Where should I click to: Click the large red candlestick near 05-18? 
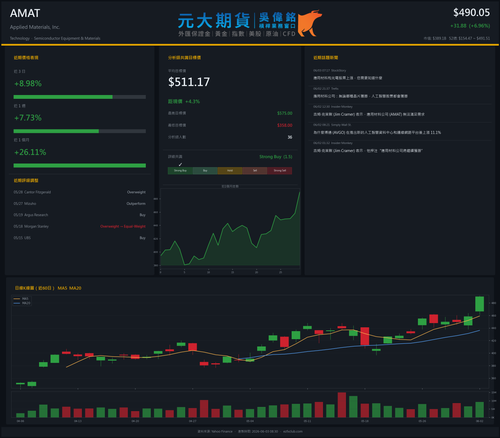[x=365, y=336]
